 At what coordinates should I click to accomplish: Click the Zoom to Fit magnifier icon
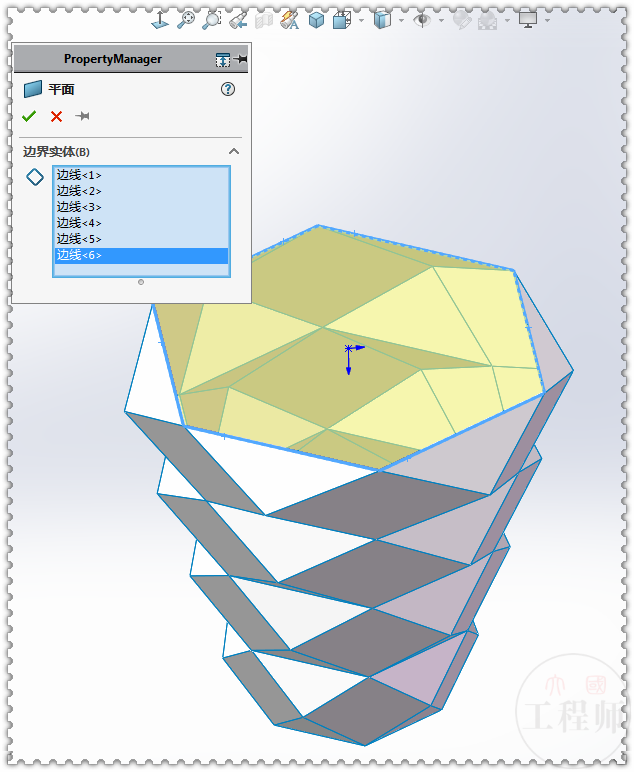(x=186, y=20)
